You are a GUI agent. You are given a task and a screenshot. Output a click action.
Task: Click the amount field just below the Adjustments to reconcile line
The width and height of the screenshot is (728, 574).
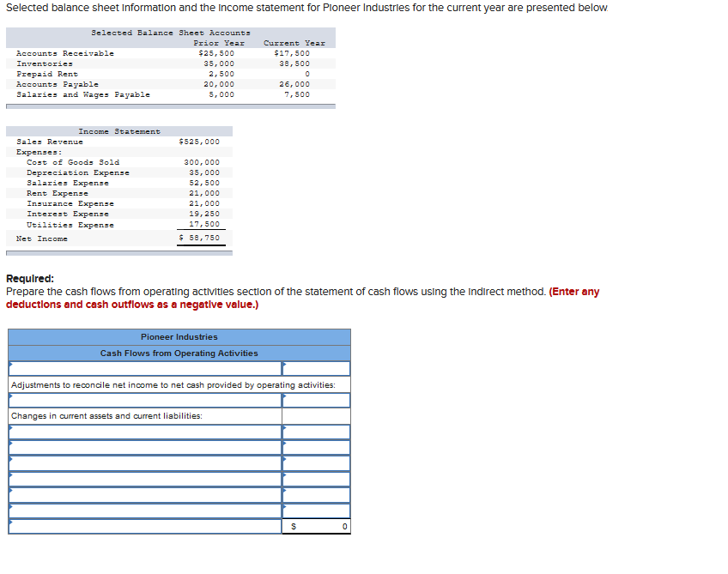pyautogui.click(x=316, y=400)
